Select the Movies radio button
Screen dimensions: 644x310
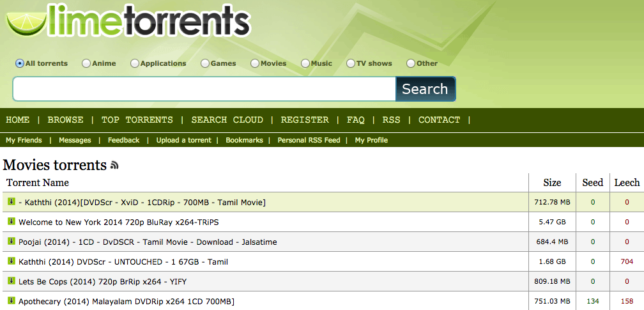pyautogui.click(x=255, y=63)
